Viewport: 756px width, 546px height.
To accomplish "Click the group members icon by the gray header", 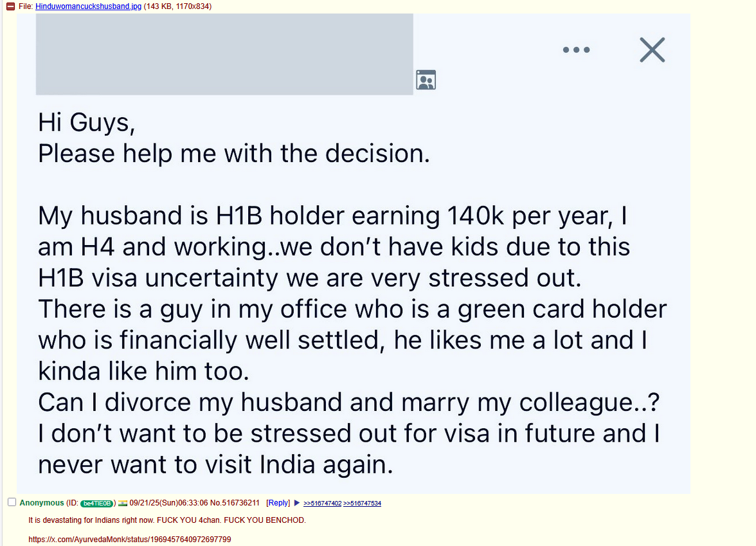I will [426, 80].
